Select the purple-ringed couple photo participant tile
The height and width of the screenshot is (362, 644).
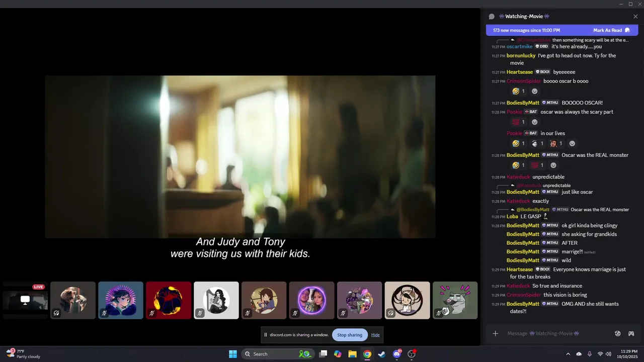click(x=312, y=300)
